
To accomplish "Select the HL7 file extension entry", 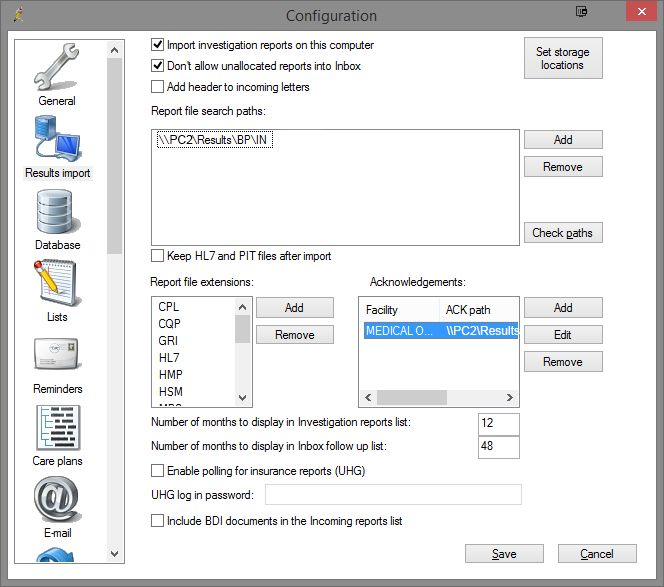I will coord(170,357).
